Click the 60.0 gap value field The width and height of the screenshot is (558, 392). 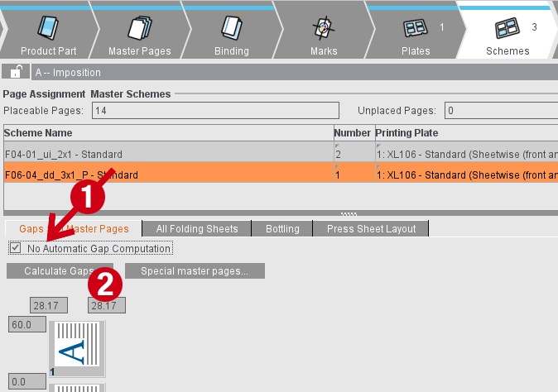tap(26, 325)
